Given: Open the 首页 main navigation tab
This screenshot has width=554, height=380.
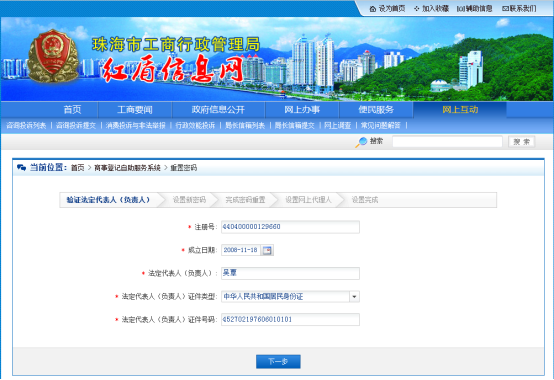Looking at the screenshot, I should point(72,110).
